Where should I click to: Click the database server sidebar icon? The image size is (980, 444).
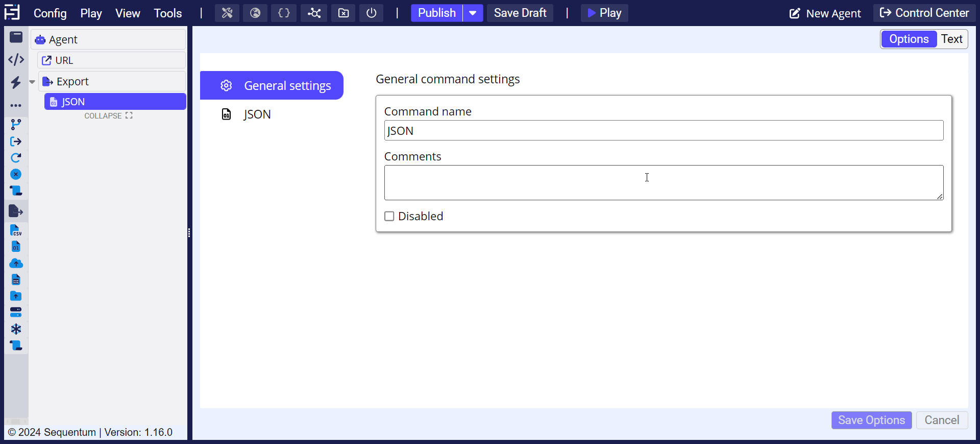[x=16, y=313]
